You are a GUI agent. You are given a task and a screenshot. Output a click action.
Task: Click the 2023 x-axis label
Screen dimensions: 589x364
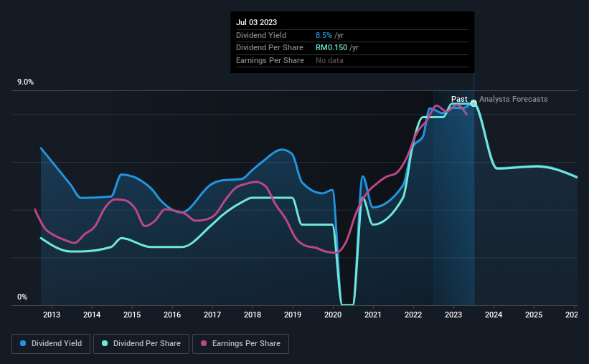(x=453, y=315)
